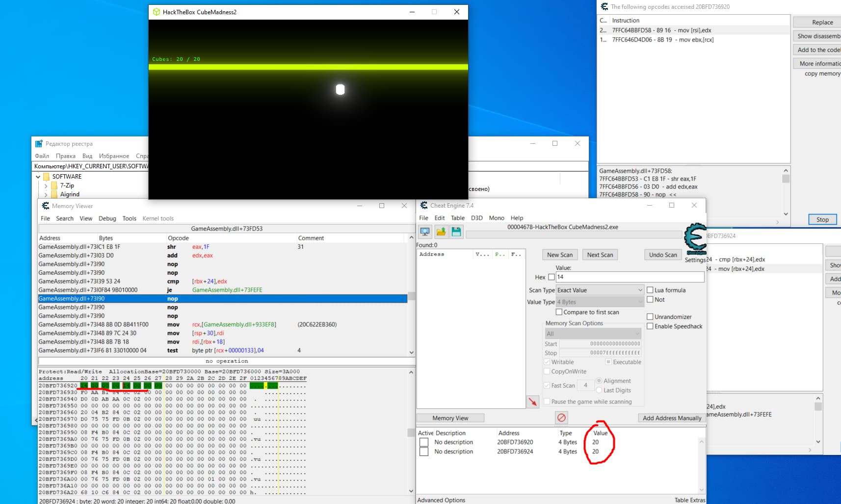Click the 7-Zip registry folder icon
841x504 pixels.
54,186
